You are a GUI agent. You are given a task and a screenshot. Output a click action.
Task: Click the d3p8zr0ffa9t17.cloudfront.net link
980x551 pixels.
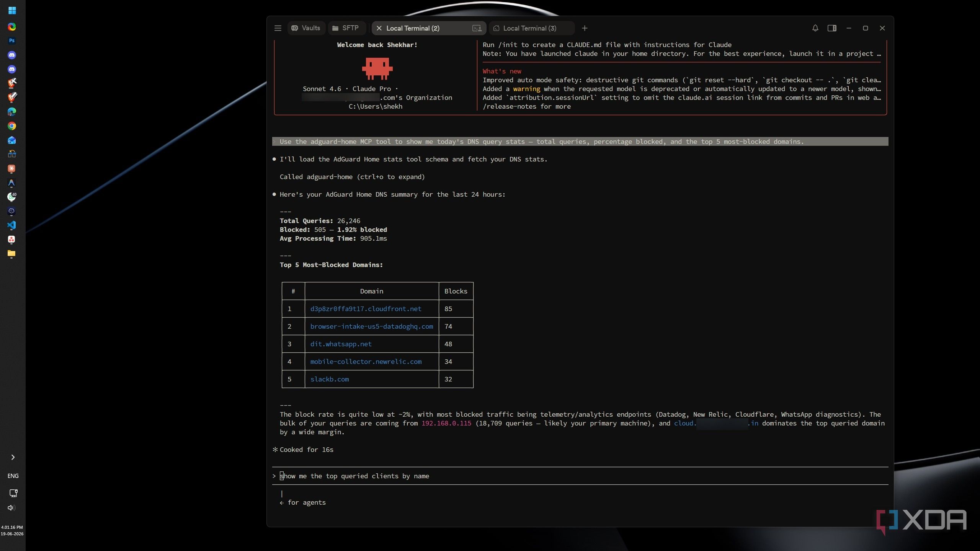click(x=366, y=309)
